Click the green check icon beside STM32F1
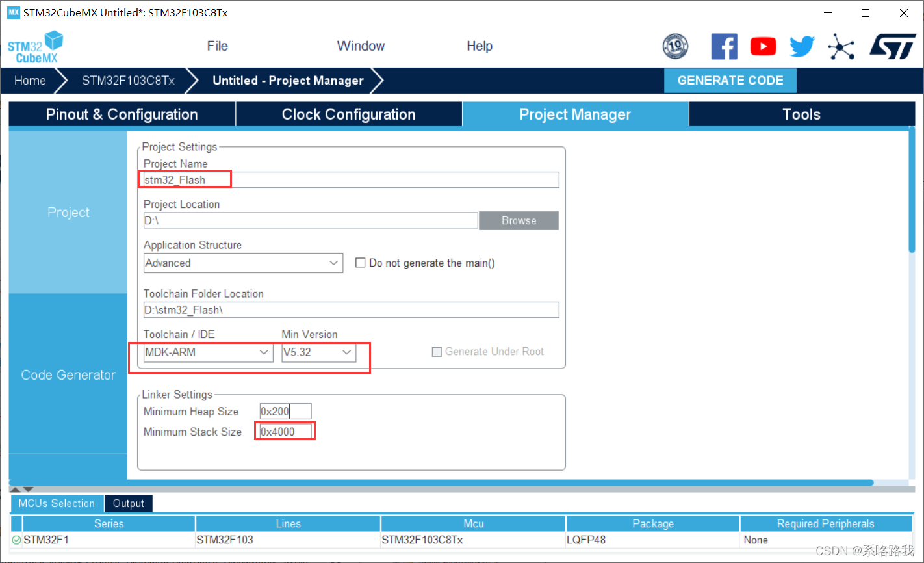Screen dimensions: 924x563 [16, 540]
